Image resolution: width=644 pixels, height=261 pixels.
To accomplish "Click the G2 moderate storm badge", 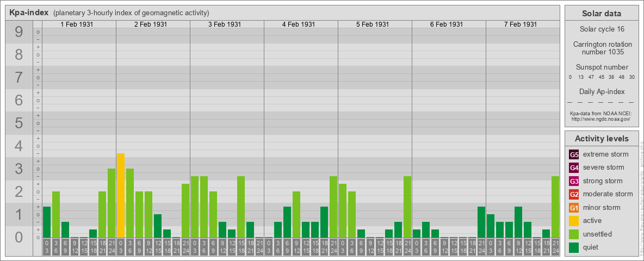I will [x=574, y=194].
